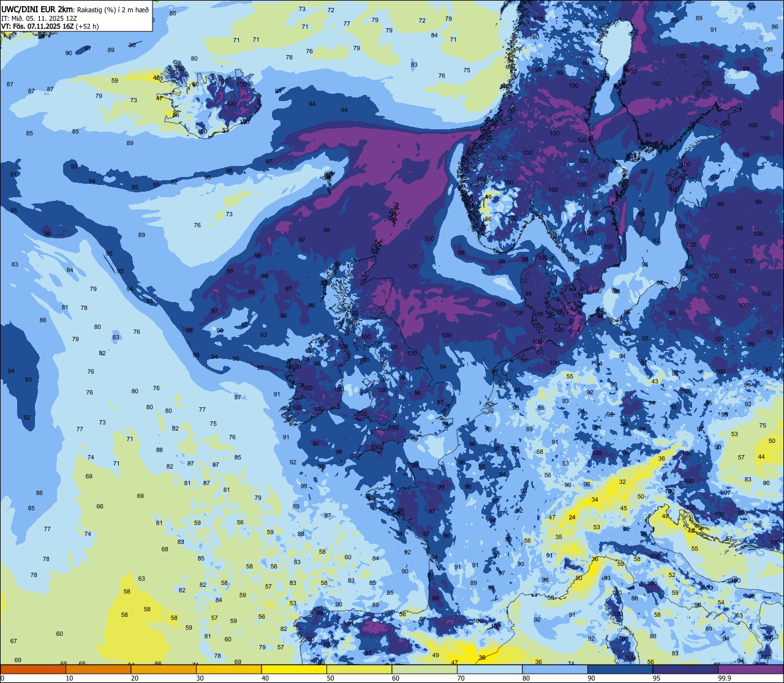Image resolution: width=784 pixels, height=683 pixels.
Task: Click the 20–30 light orange legend swatch
Action: point(164,670)
